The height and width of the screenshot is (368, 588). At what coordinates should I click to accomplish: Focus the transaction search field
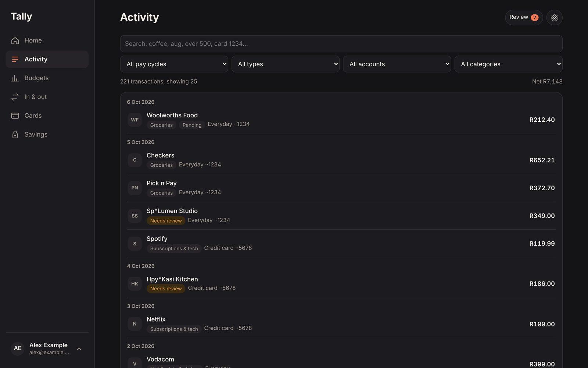(341, 44)
